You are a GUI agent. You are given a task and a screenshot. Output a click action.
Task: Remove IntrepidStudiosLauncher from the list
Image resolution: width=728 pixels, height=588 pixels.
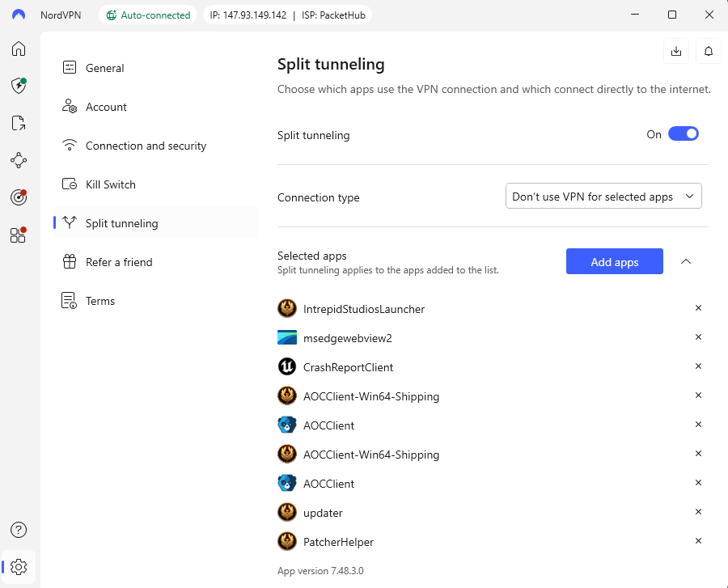[698, 308]
